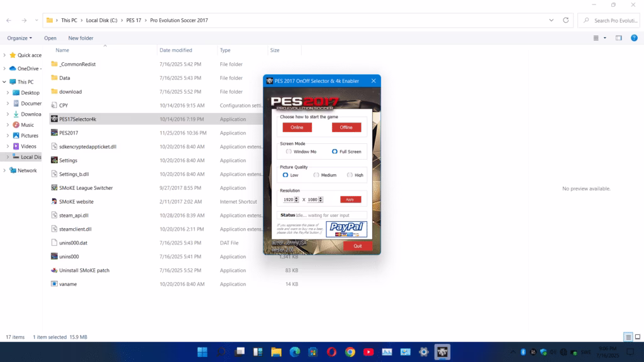Open the Organize menu
The image size is (644, 362).
pyautogui.click(x=19, y=38)
